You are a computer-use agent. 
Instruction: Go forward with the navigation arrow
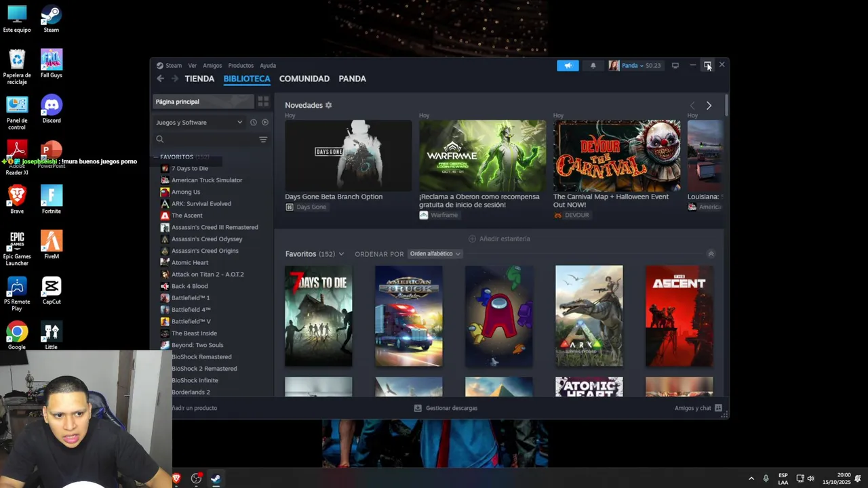(x=174, y=79)
